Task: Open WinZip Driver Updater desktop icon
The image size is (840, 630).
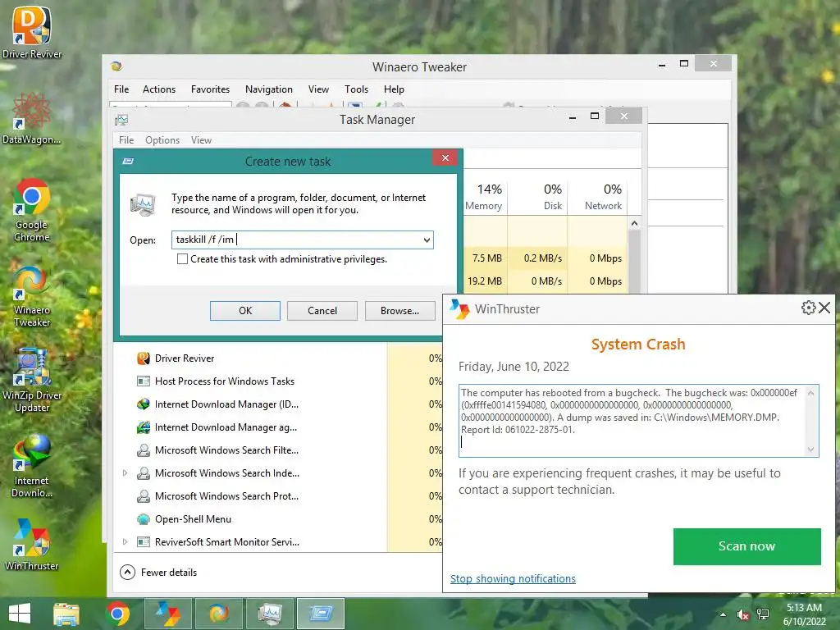Action: [32, 381]
